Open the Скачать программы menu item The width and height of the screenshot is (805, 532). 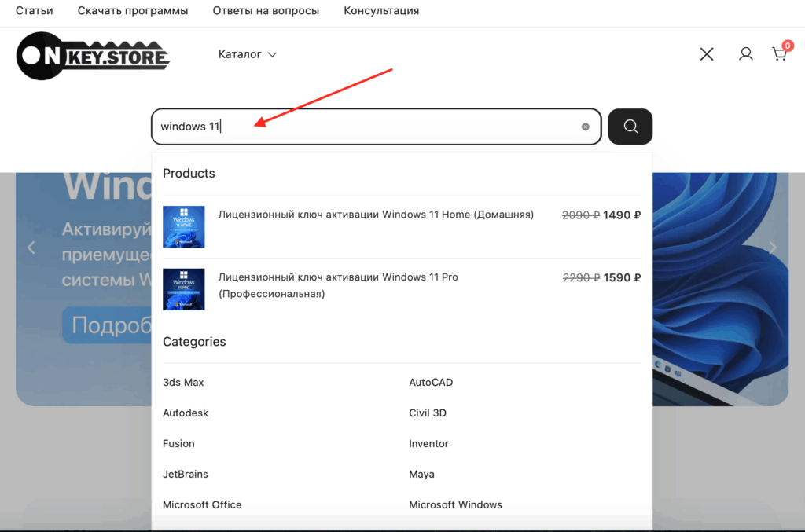click(133, 11)
